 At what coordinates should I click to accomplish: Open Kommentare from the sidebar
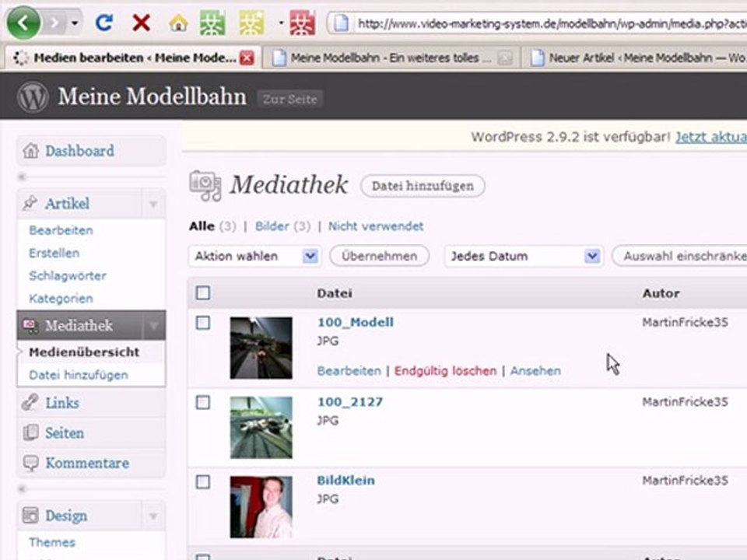[x=87, y=464]
